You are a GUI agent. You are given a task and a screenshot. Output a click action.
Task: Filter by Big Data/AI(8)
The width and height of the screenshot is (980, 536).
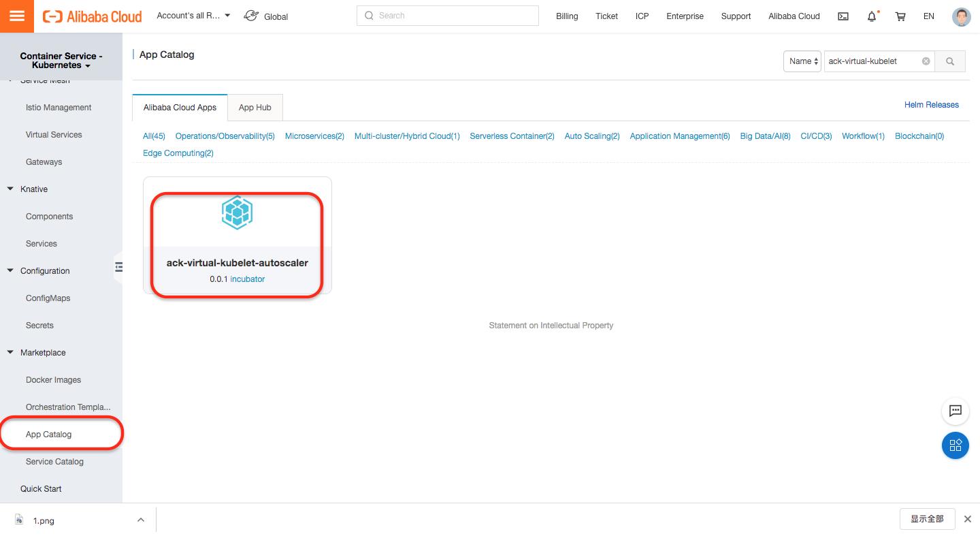pyautogui.click(x=766, y=136)
